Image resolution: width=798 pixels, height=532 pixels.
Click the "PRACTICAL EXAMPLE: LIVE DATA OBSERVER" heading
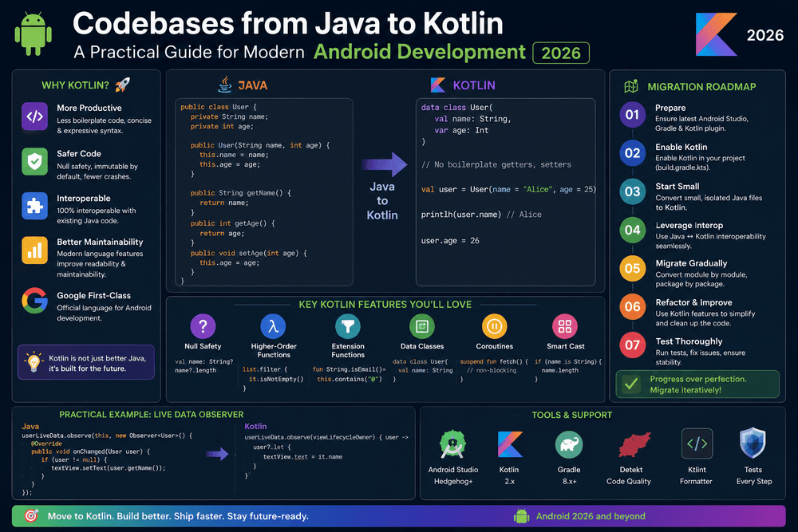pos(151,415)
